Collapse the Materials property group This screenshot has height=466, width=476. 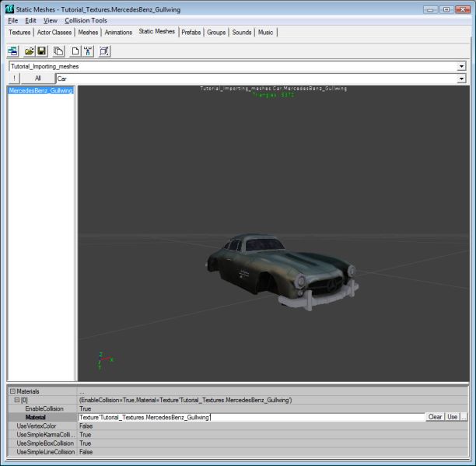(12, 391)
